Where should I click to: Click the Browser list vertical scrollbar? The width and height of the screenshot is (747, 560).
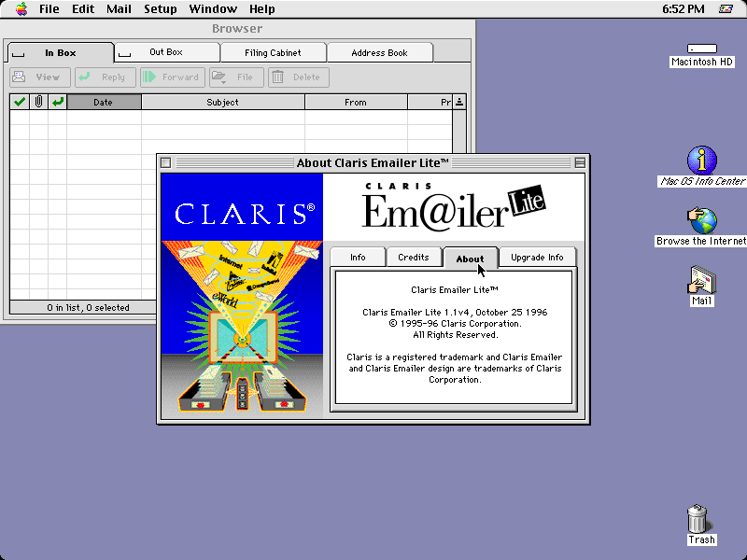tap(459, 132)
